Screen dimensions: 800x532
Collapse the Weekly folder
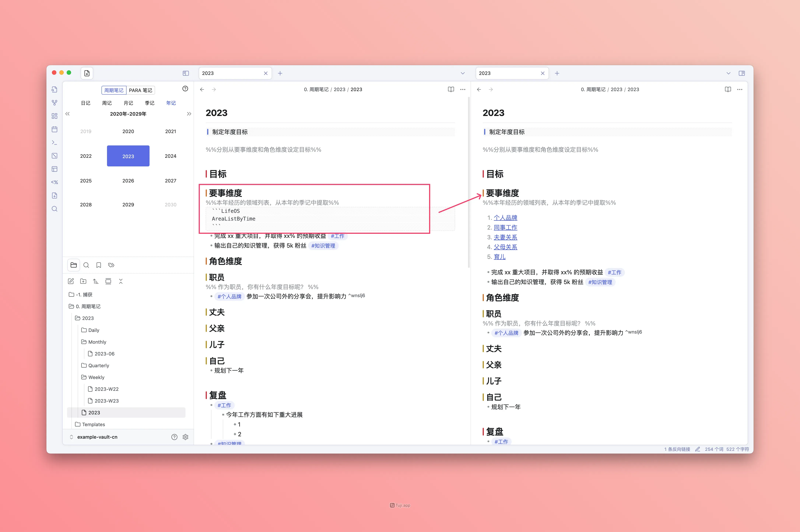pos(96,377)
